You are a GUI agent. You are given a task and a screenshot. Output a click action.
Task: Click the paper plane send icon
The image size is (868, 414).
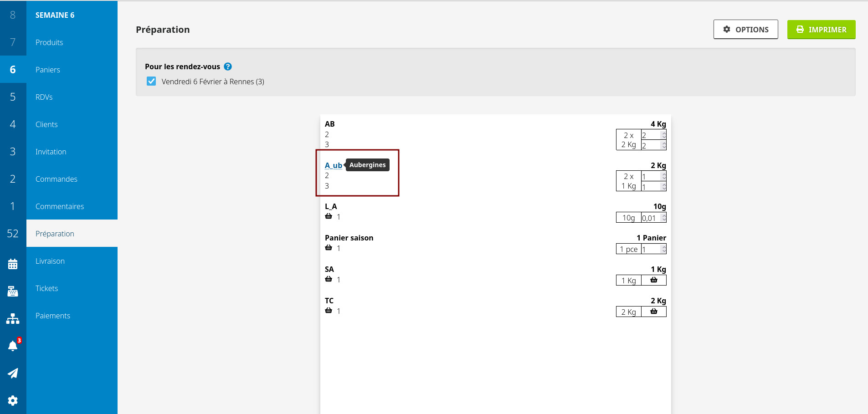(13, 373)
